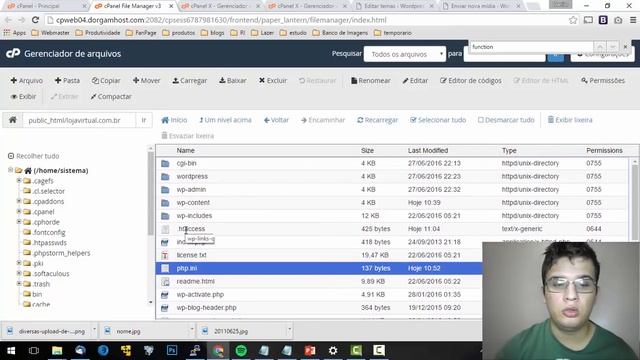Click the Compactar compress button
This screenshot has height=360, width=640.
(x=111, y=97)
